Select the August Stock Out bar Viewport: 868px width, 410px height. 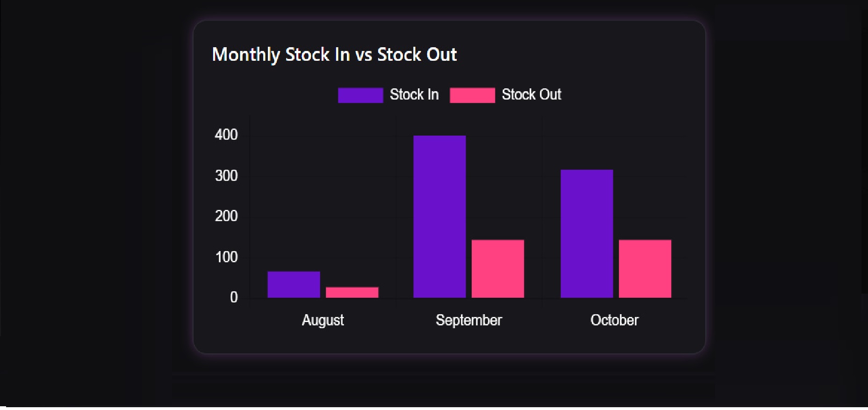click(x=352, y=292)
